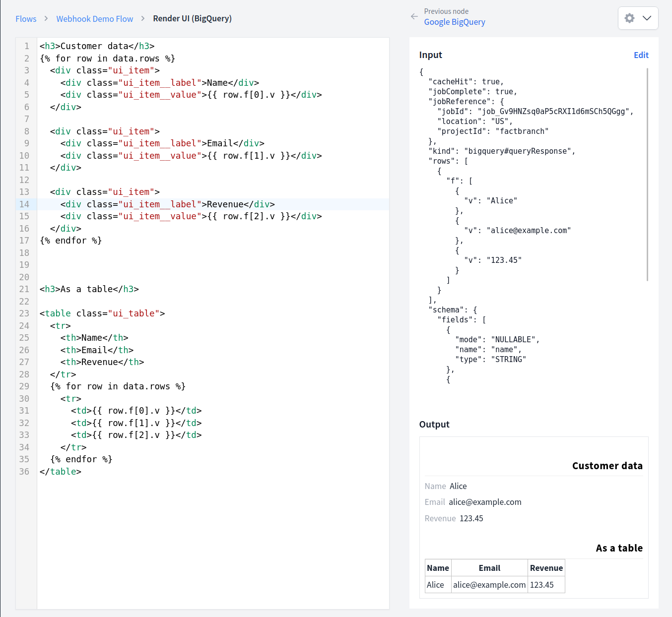This screenshot has width=672, height=617.
Task: Click the Output section heading
Action: pos(434,425)
